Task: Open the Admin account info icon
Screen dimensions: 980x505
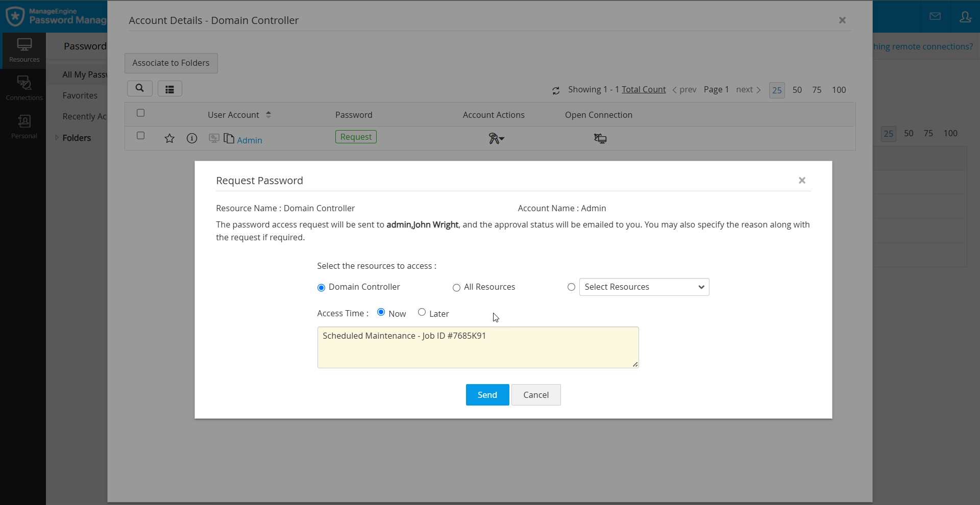Action: (x=192, y=139)
